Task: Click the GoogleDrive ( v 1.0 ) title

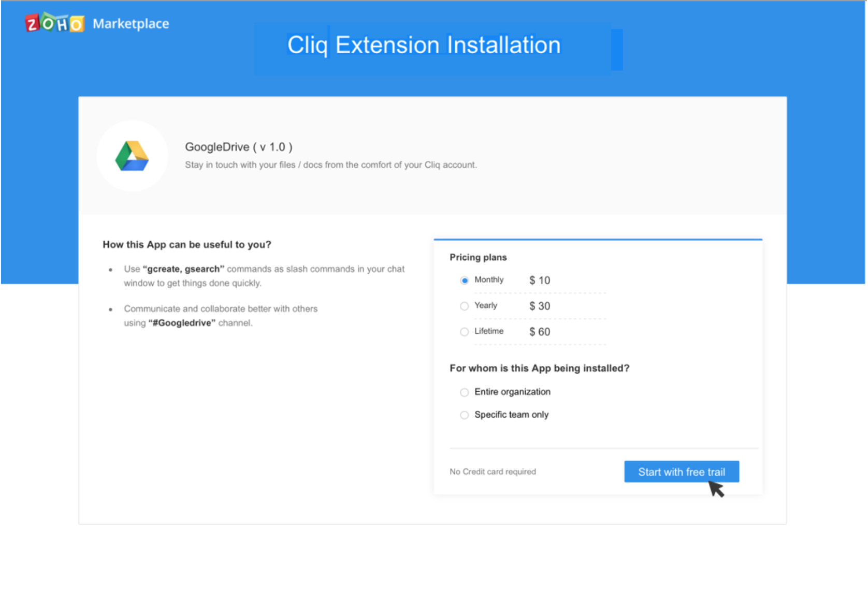Action: click(x=238, y=147)
